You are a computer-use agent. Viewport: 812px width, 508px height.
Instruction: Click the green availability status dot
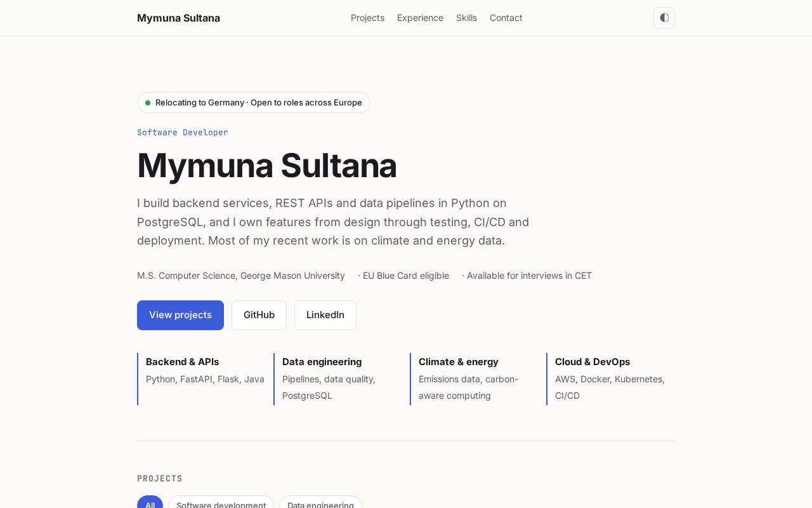(x=148, y=103)
